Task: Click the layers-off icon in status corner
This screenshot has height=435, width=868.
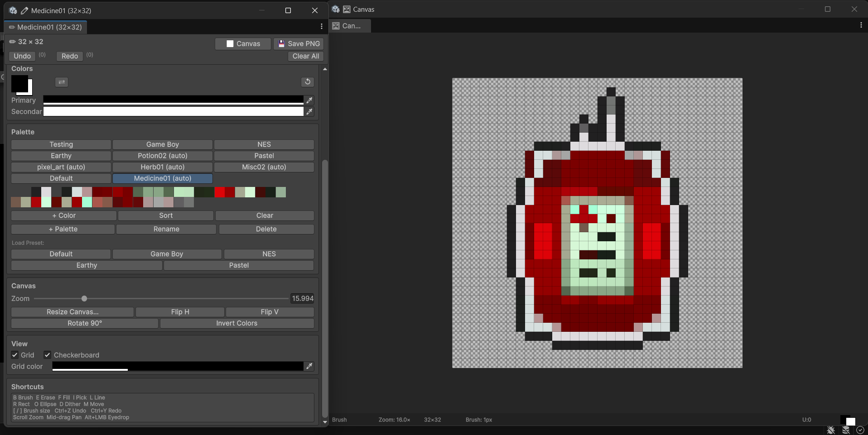Action: pos(846,430)
